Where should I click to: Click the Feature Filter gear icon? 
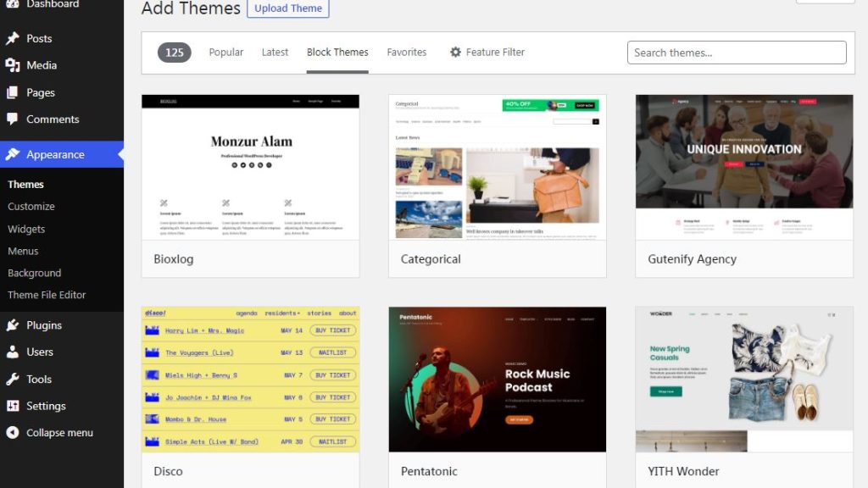click(455, 52)
